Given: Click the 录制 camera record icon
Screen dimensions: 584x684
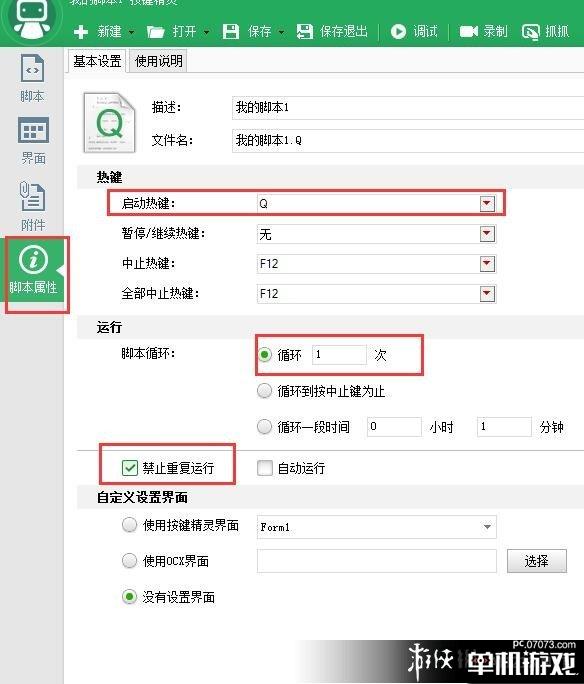Looking at the screenshot, I should pyautogui.click(x=469, y=31).
